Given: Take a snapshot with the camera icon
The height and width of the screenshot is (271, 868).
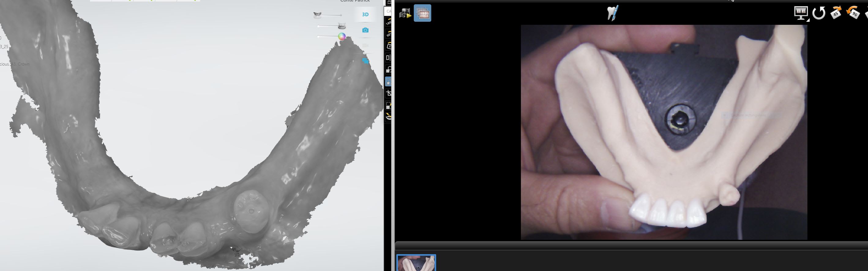Looking at the screenshot, I should tap(365, 30).
